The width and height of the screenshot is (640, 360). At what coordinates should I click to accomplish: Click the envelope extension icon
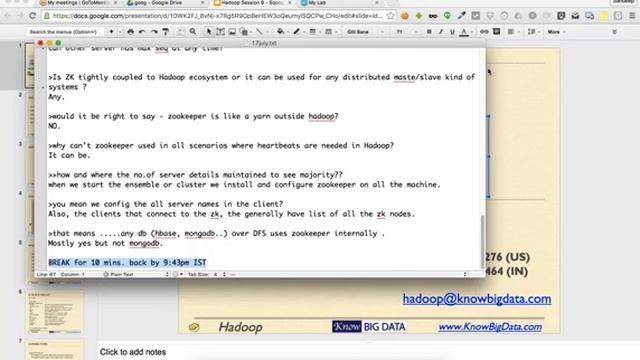click(575, 16)
